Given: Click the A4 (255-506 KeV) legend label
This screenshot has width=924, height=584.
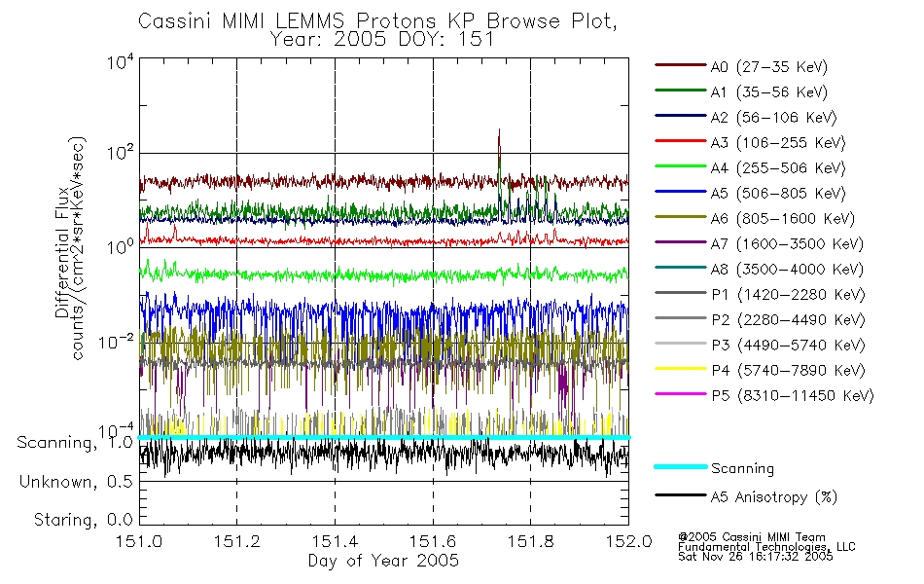Looking at the screenshot, I should pos(778,168).
